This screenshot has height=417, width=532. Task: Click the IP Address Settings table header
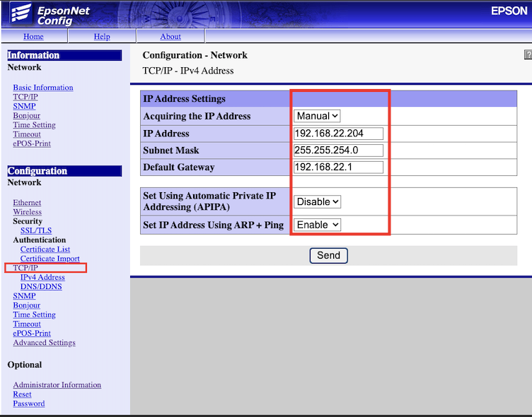(328, 99)
